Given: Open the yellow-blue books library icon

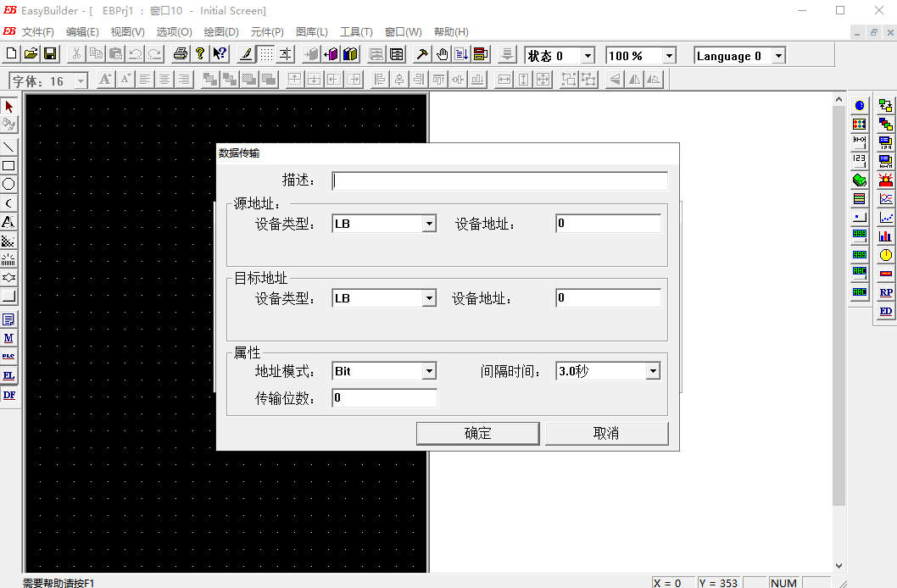Looking at the screenshot, I should click(351, 54).
